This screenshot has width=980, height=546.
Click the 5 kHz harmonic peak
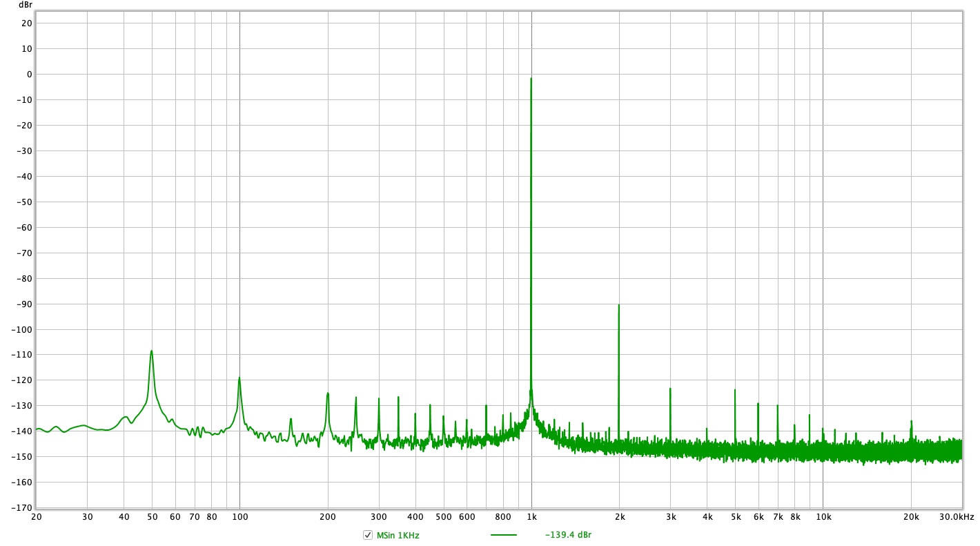tap(735, 391)
